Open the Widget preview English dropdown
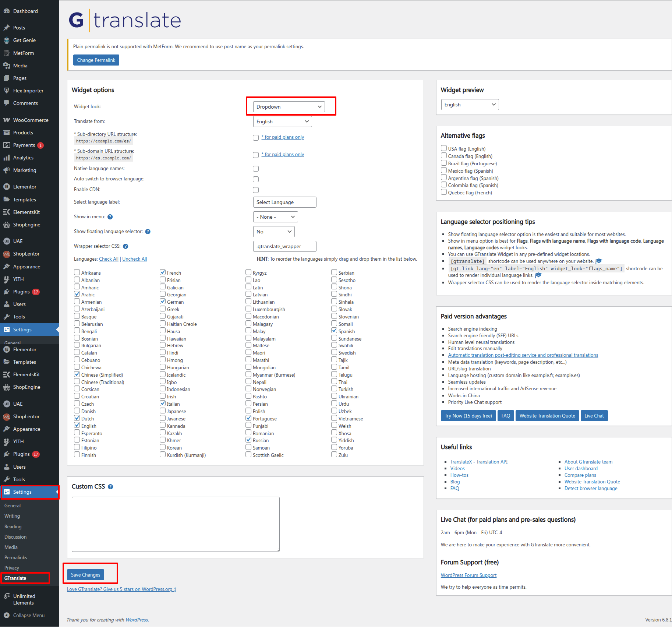The width and height of the screenshot is (672, 627). point(470,105)
